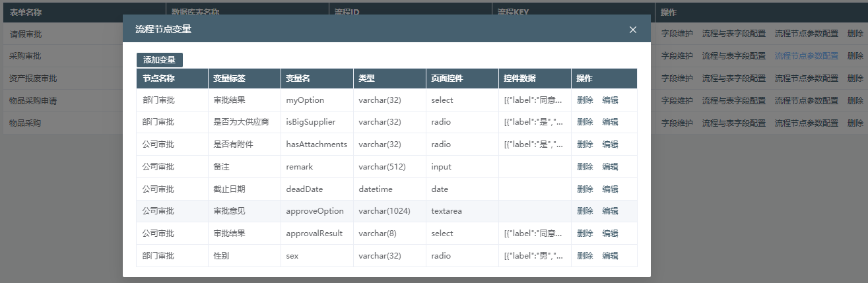Delete the remark variable row
The height and width of the screenshot is (283, 868).
point(585,167)
